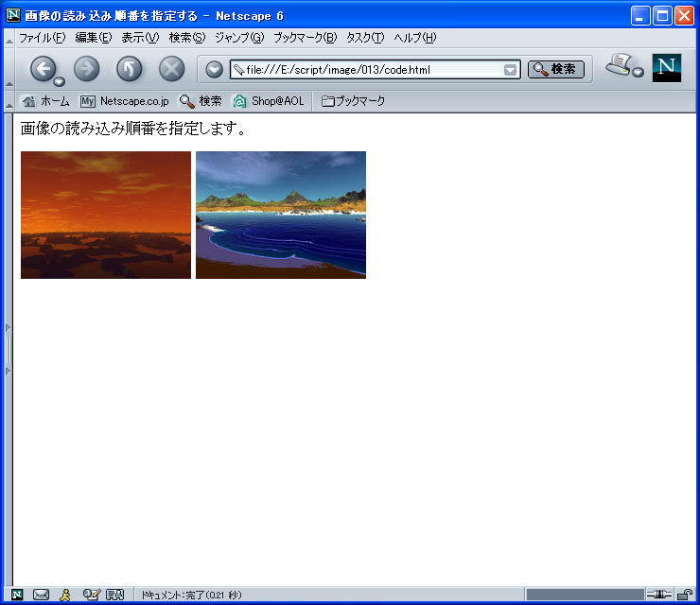
Task: Open the Shop@AOL toolbar link
Action: 269,101
